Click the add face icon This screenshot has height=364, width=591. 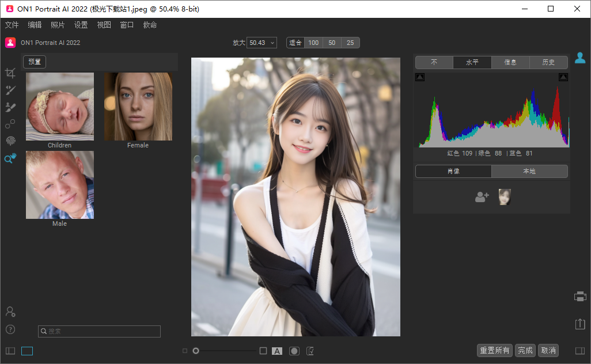(482, 197)
